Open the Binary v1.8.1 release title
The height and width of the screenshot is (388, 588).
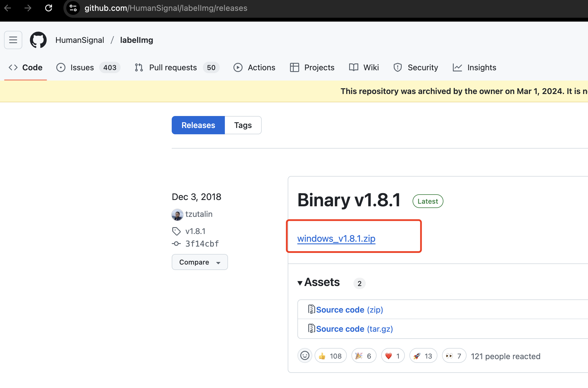(x=349, y=200)
